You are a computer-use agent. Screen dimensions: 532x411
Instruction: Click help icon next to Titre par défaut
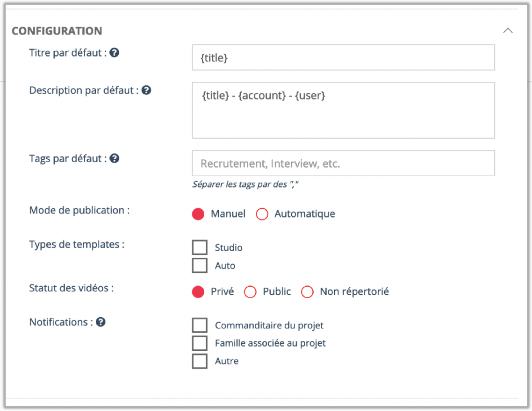coord(114,53)
